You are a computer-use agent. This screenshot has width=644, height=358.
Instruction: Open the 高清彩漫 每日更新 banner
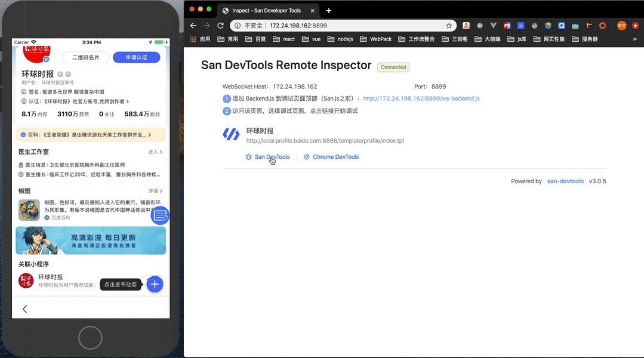(91, 240)
